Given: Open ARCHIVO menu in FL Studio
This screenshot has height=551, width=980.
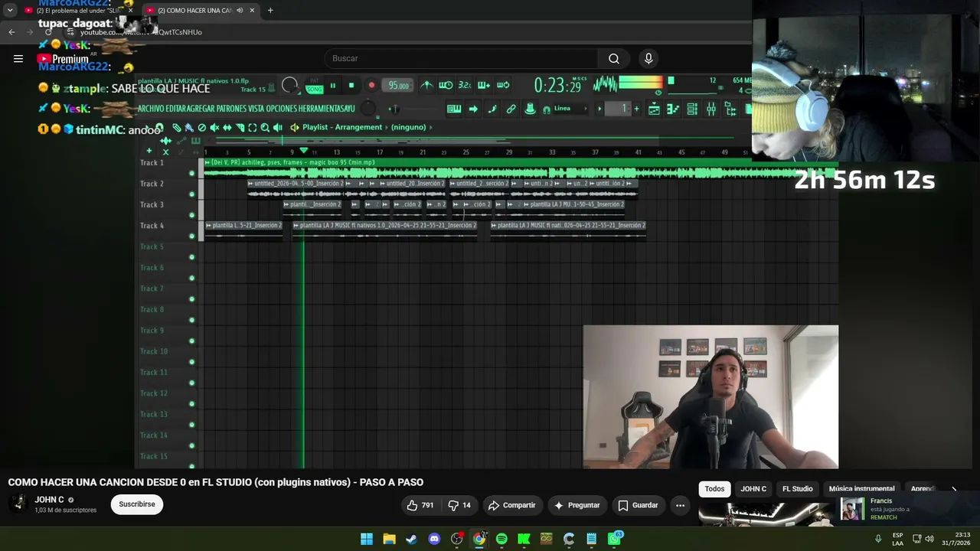Looking at the screenshot, I should pyautogui.click(x=152, y=109).
